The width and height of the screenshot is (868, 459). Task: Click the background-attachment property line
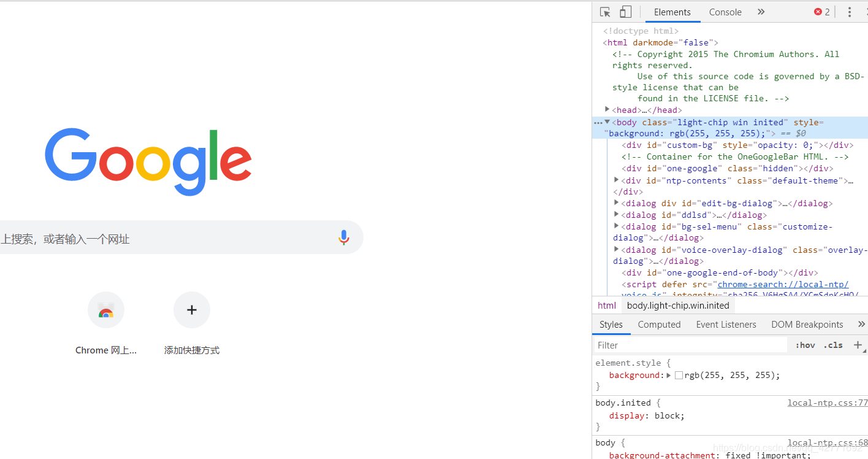click(710, 455)
